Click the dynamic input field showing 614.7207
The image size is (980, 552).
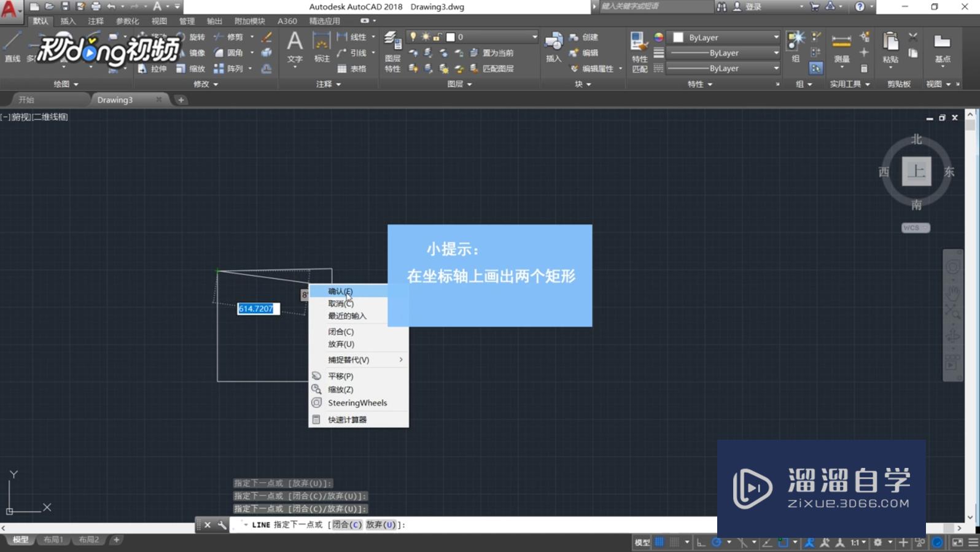pyautogui.click(x=259, y=309)
